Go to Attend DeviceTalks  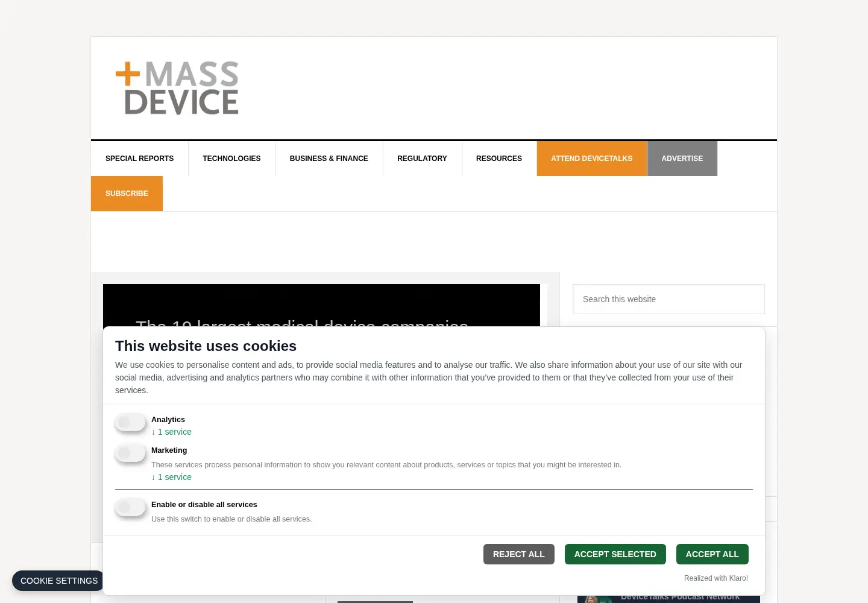[x=592, y=159]
